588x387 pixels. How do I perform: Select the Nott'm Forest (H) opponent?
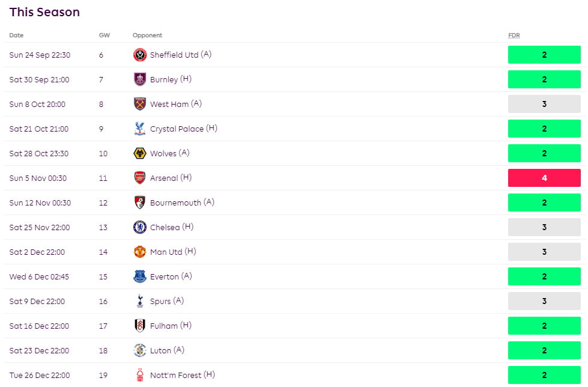[x=182, y=375]
